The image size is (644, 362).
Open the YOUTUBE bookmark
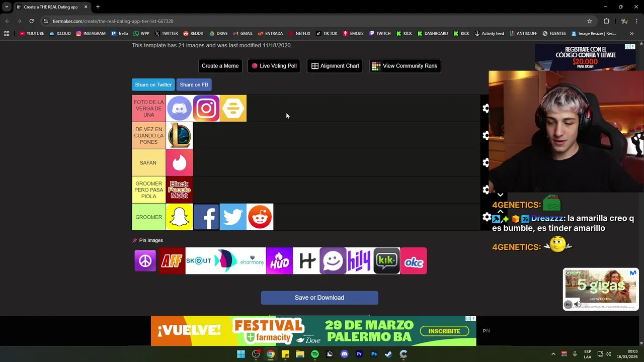pyautogui.click(x=32, y=34)
